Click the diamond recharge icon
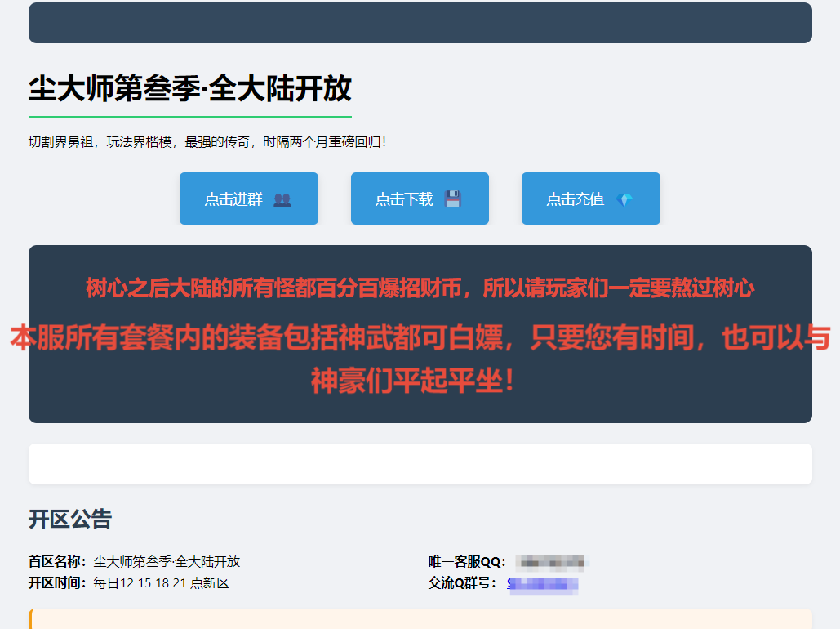 (x=624, y=200)
